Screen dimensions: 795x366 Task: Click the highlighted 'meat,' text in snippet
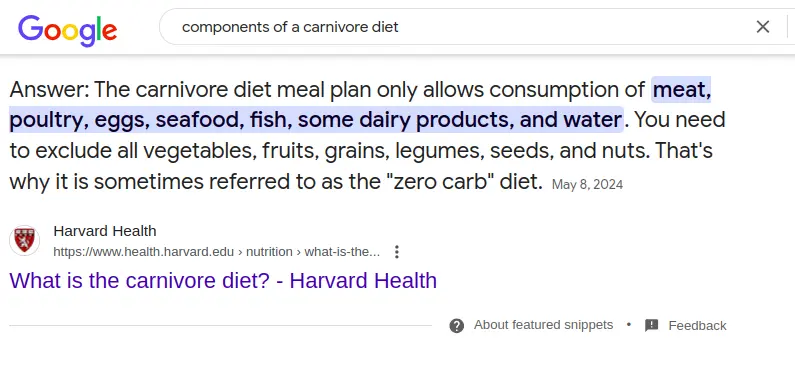point(681,90)
